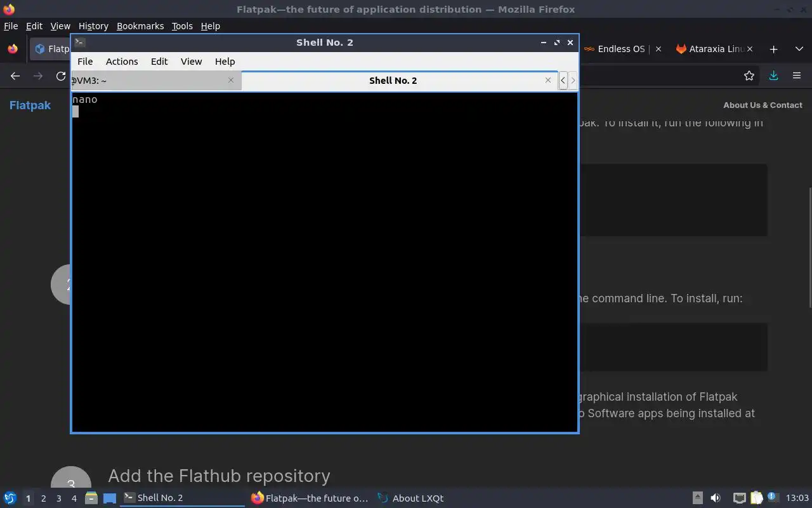This screenshot has height=508, width=812.
Task: Bookmark this page with the star icon
Action: point(749,76)
